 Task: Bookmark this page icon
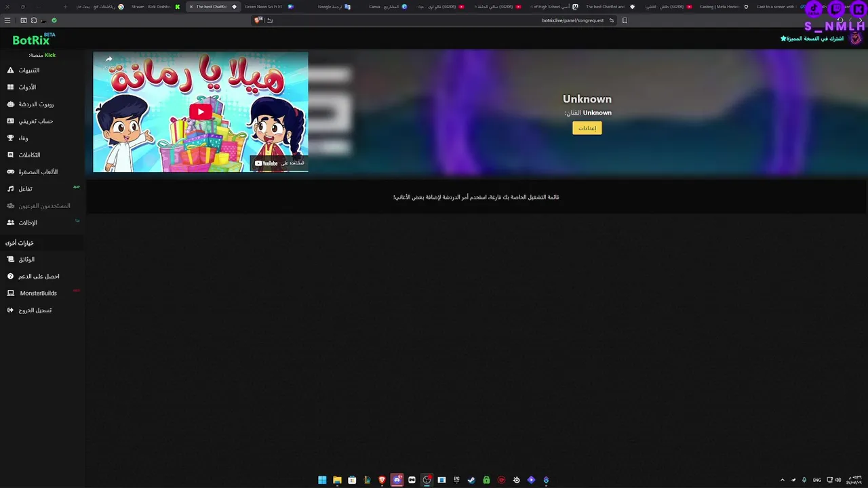[x=625, y=20]
